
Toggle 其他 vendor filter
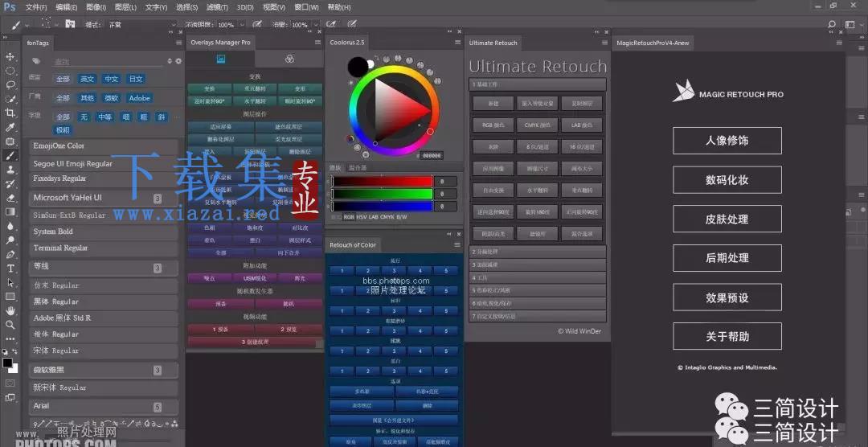[87, 98]
